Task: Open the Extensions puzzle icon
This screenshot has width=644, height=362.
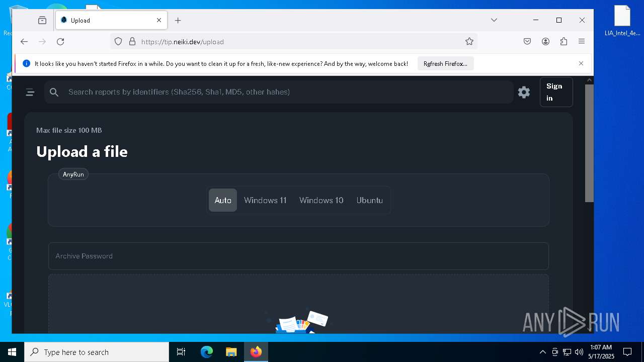Action: point(563,42)
